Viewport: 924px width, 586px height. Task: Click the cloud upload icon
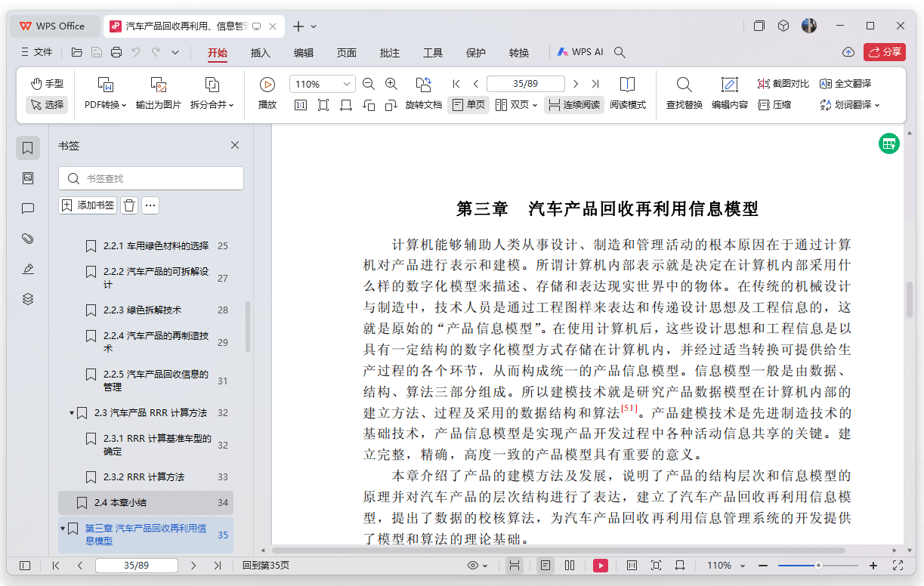(x=848, y=52)
